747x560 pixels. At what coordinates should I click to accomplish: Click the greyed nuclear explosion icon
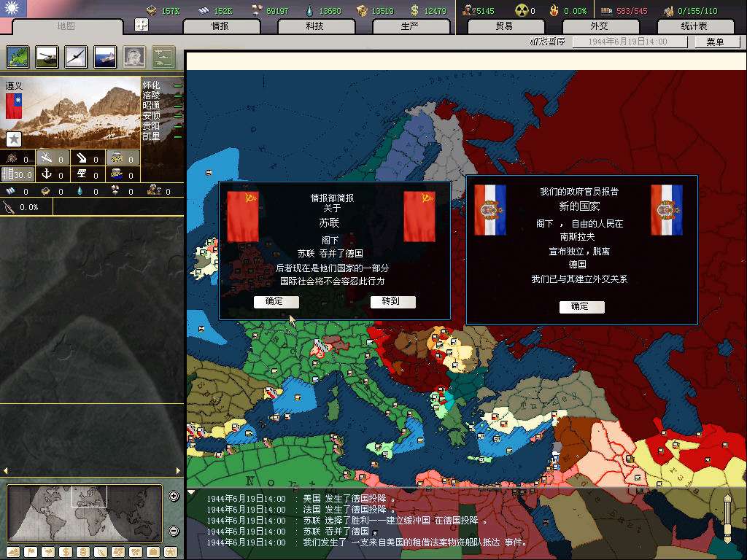pos(134,57)
